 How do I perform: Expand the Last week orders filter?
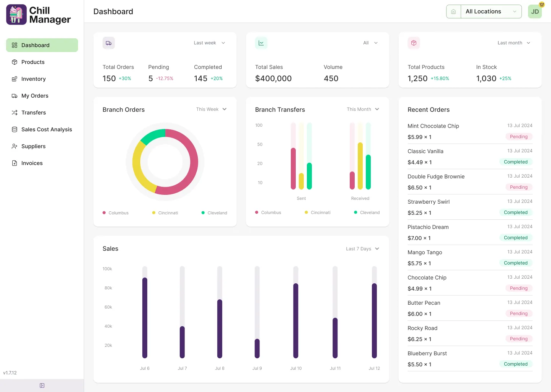209,43
